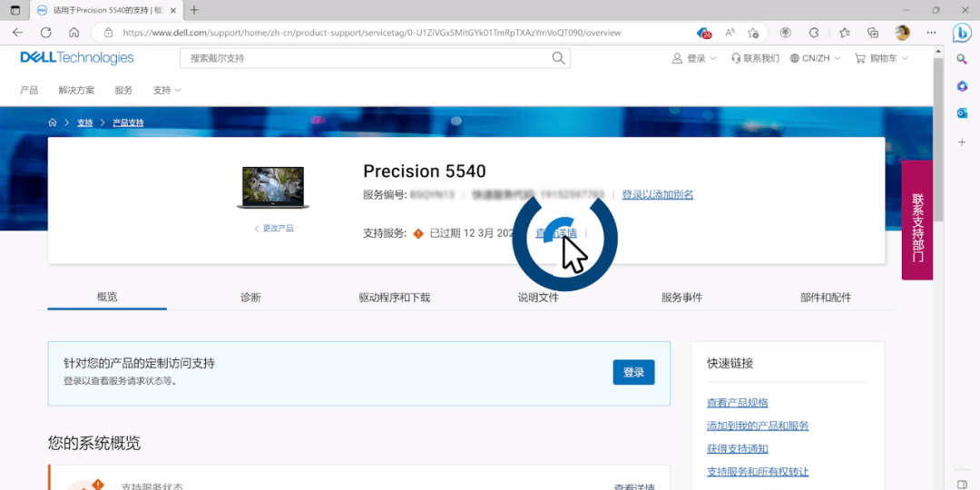
Task: Open the 服务 menu
Action: pos(123,90)
